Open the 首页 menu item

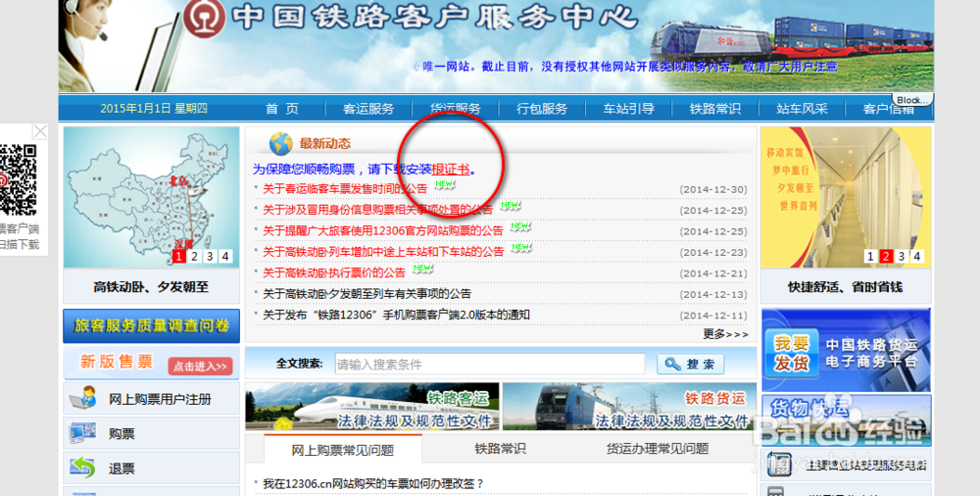pos(282,108)
